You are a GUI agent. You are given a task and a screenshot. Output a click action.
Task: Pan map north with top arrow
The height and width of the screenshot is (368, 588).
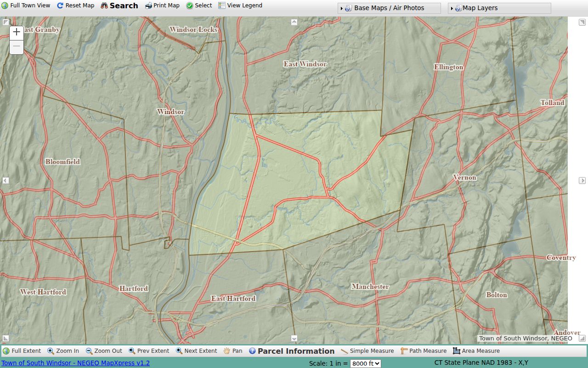[x=294, y=22]
